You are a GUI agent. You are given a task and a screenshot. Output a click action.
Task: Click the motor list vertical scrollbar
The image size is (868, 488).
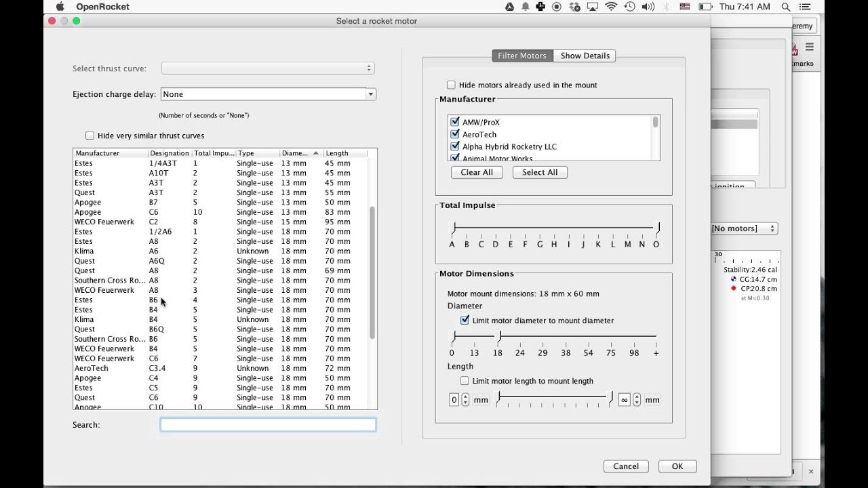(372, 273)
